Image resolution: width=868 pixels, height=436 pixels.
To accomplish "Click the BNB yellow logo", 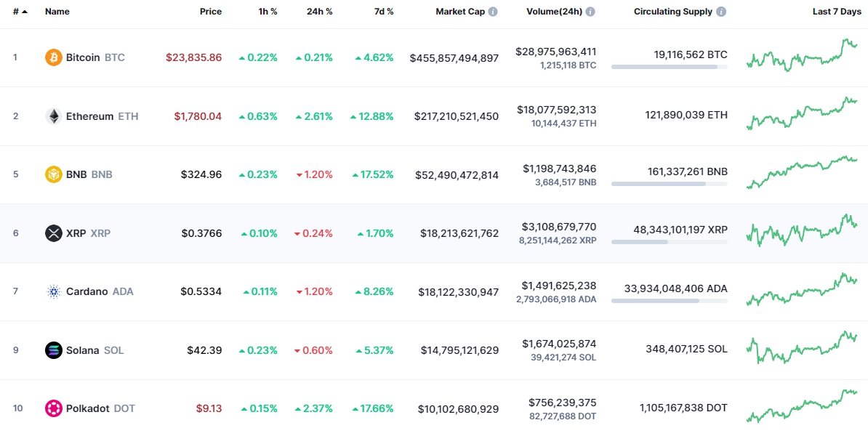I will click(54, 174).
